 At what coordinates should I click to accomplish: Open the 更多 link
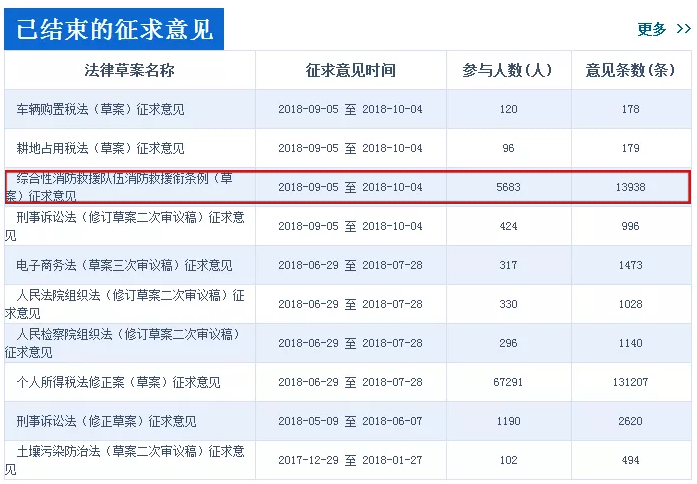pos(652,29)
